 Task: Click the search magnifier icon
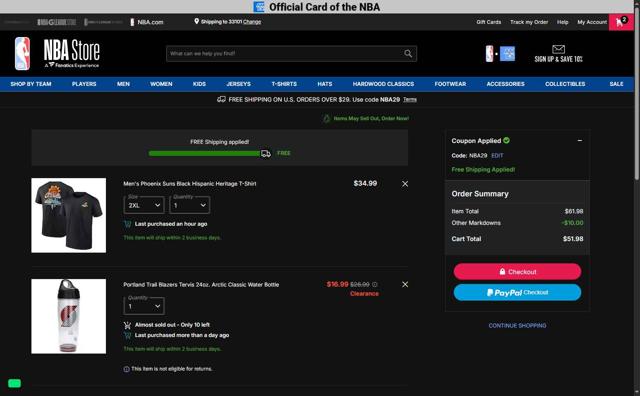[408, 53]
